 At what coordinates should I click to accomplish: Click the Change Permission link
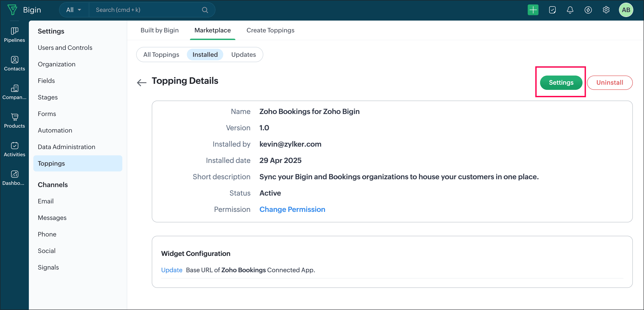coord(292,209)
